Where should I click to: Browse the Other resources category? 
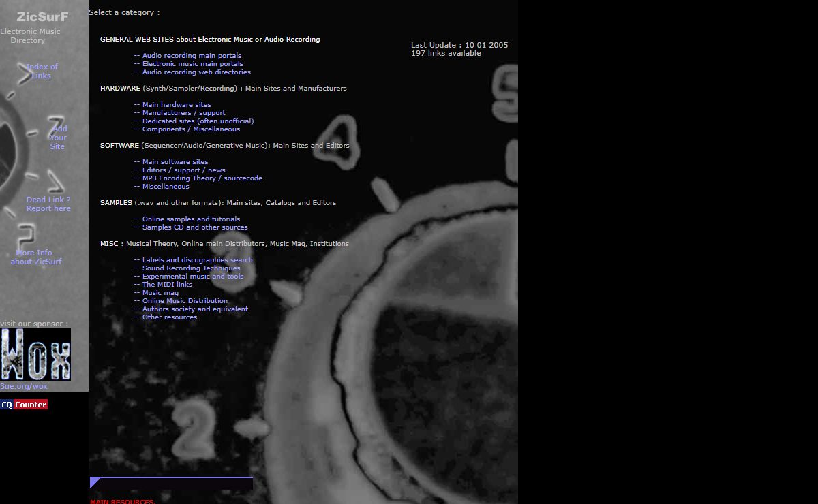[x=170, y=317]
